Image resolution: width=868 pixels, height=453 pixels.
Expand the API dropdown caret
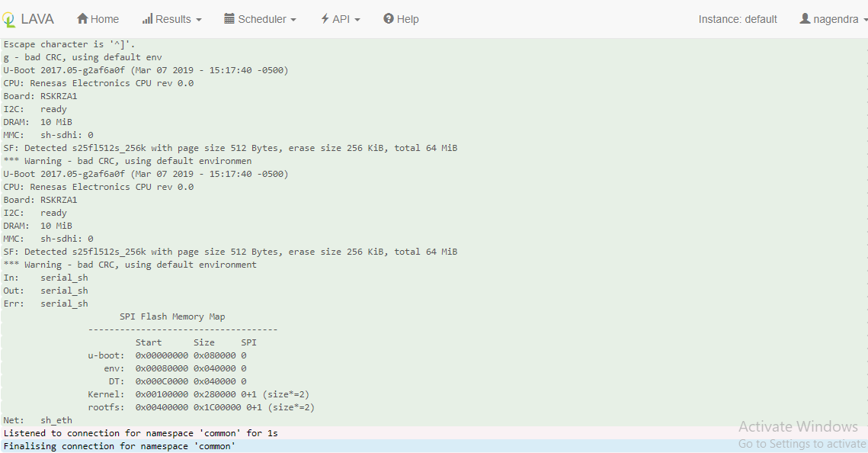[357, 20]
